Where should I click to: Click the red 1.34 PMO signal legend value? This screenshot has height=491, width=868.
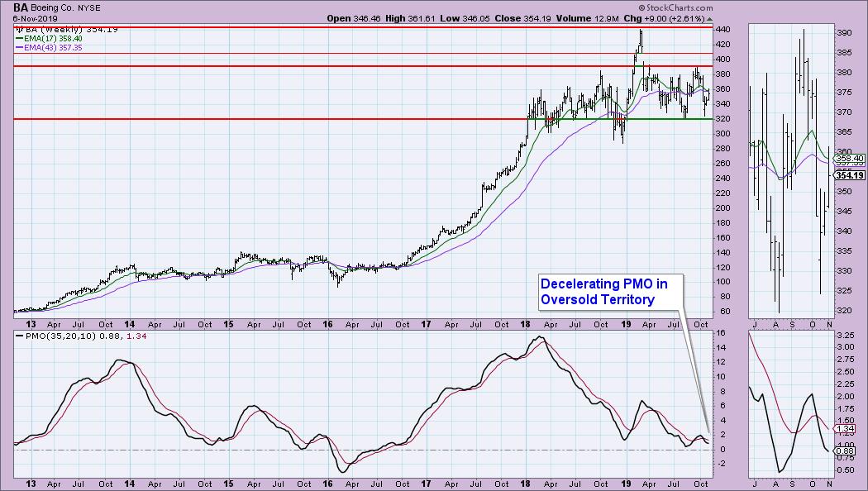click(136, 336)
